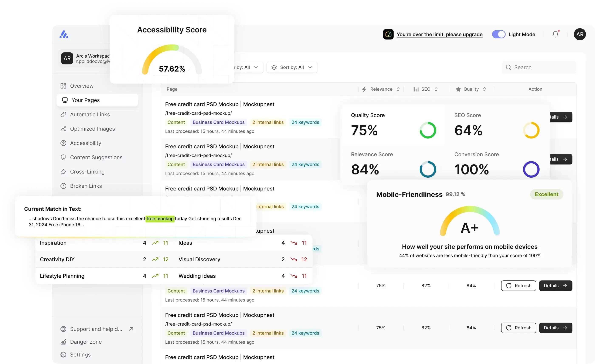Click the bottom row Refresh button

tap(518, 328)
